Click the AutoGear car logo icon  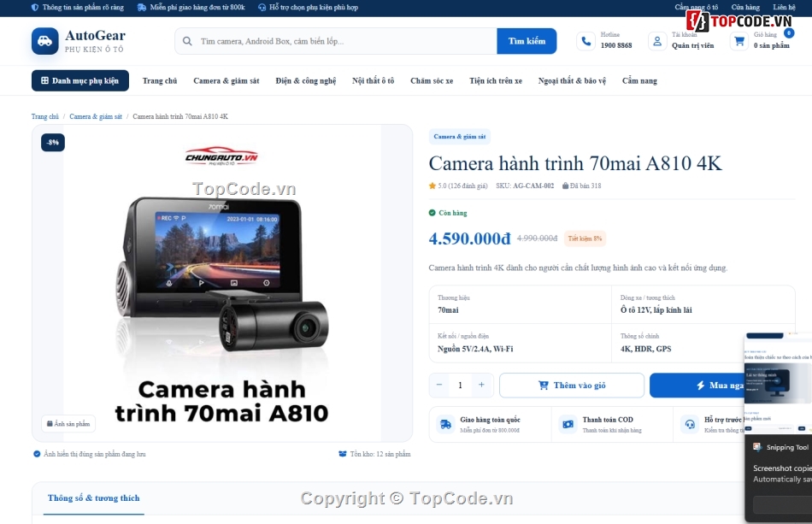pyautogui.click(x=45, y=41)
